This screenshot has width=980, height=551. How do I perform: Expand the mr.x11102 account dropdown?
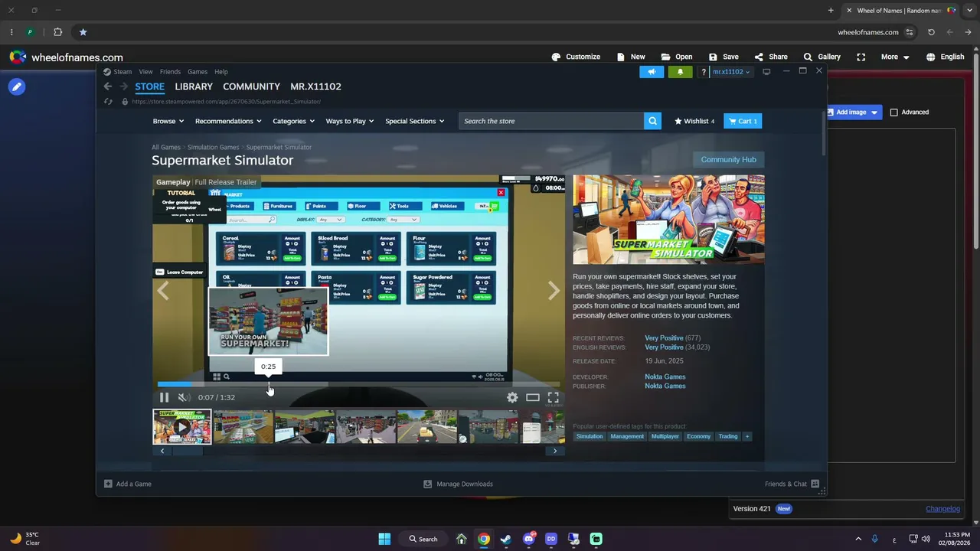pyautogui.click(x=731, y=72)
